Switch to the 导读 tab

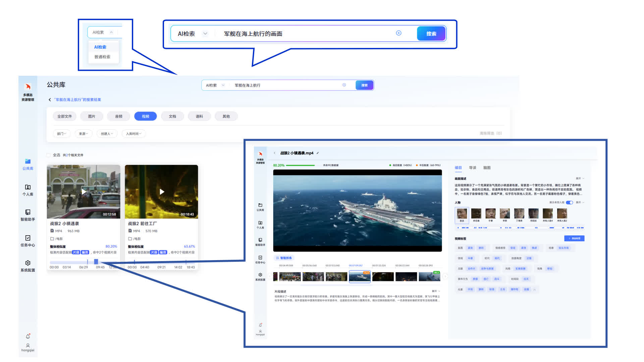coord(473,168)
